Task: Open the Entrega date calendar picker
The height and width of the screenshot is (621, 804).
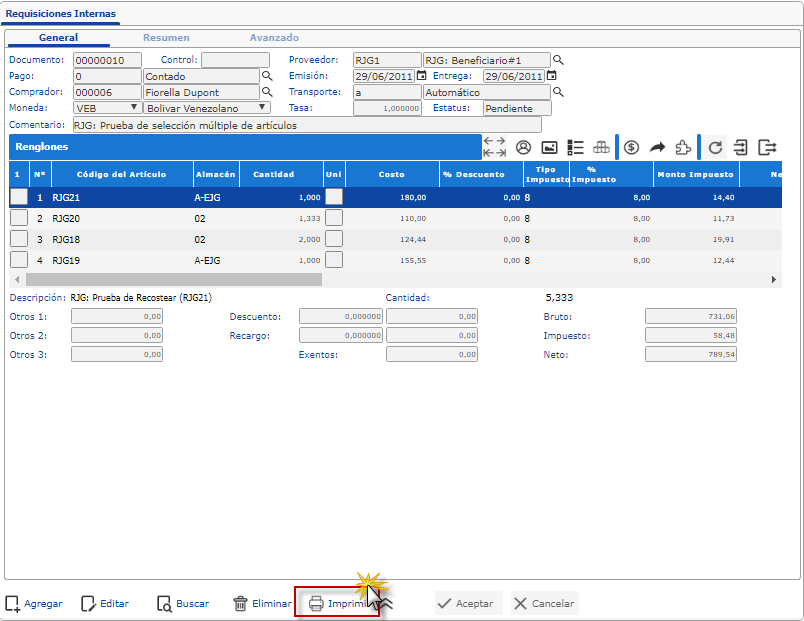Action: click(551, 76)
